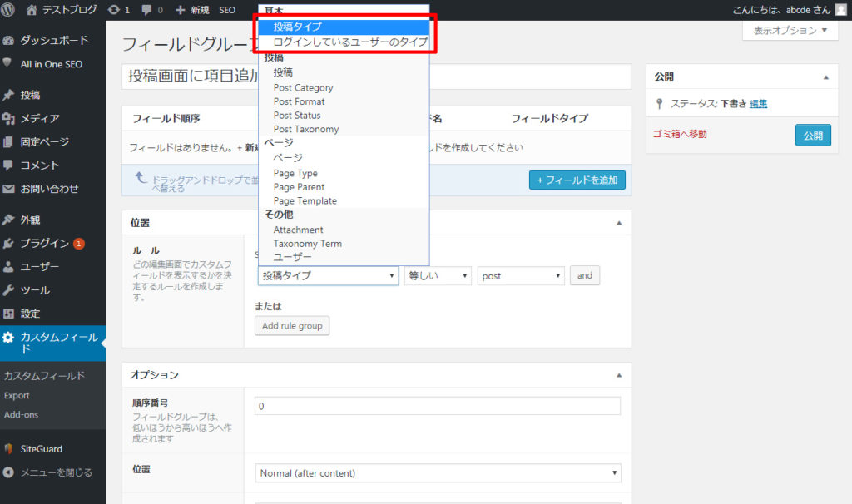Open the Custom Fields gear menu
The height and width of the screenshot is (504, 852).
point(9,338)
